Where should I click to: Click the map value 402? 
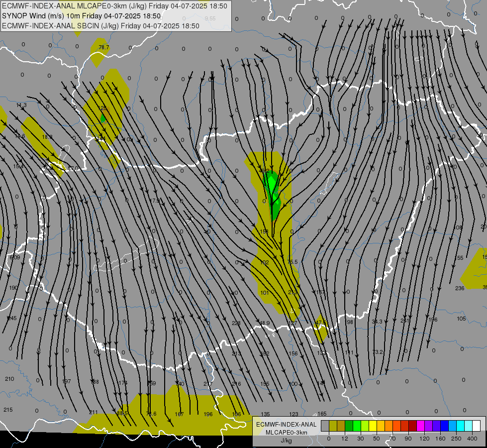click(x=264, y=171)
